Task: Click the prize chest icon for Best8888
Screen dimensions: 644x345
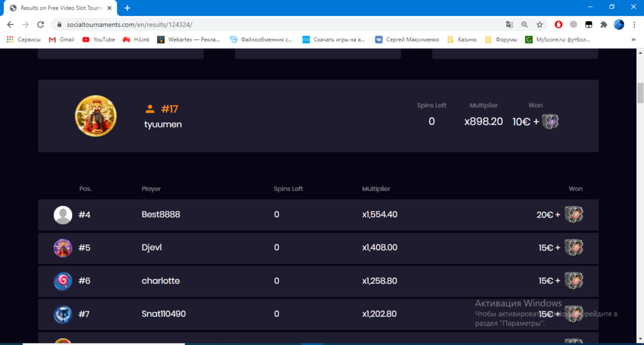Action: click(574, 214)
